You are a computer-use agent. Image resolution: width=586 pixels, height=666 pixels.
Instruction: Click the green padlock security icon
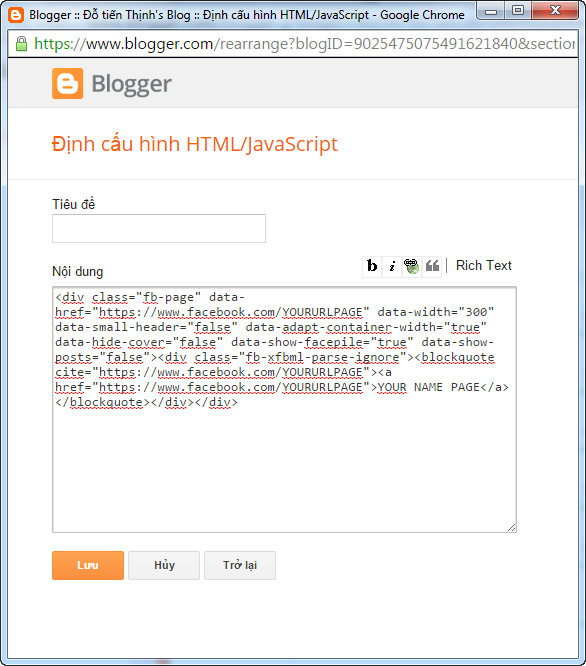21,44
